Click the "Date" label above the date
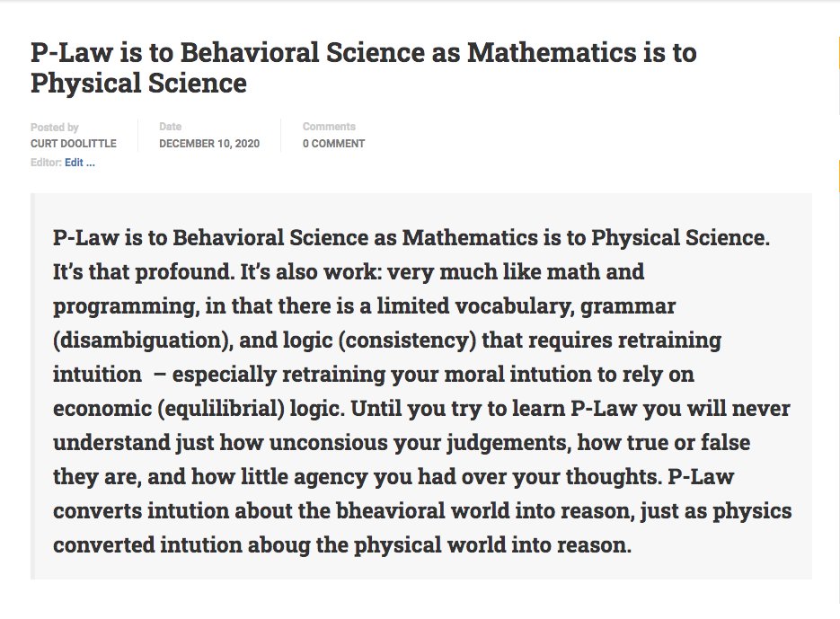 (x=170, y=127)
